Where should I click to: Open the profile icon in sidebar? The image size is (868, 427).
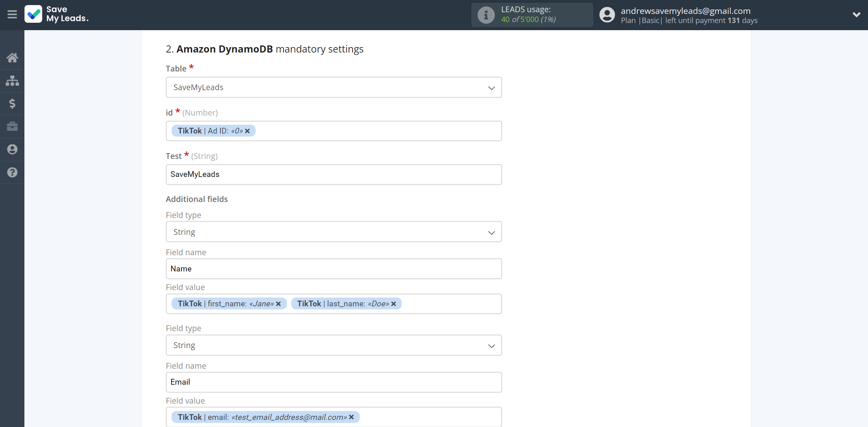pyautogui.click(x=12, y=149)
